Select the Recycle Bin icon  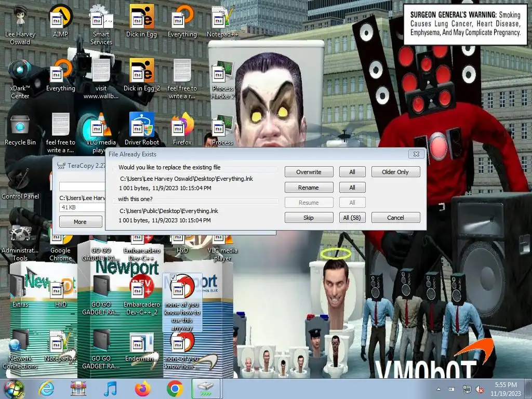tap(20, 129)
